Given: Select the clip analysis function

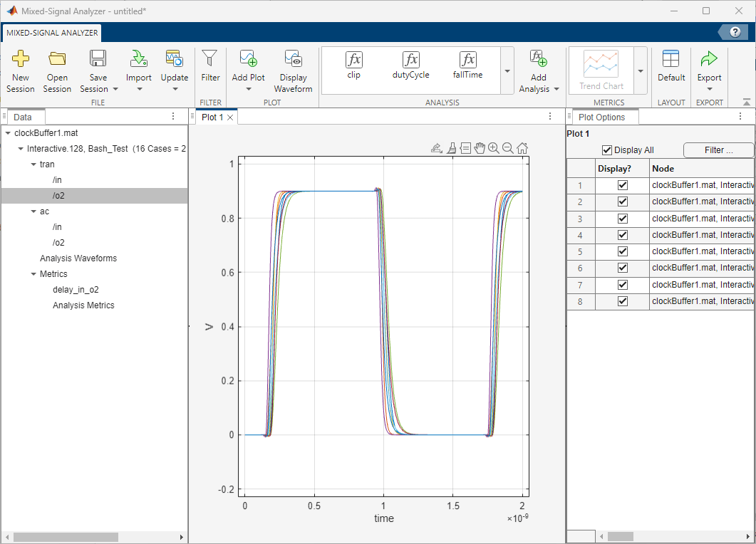Looking at the screenshot, I should (x=353, y=67).
